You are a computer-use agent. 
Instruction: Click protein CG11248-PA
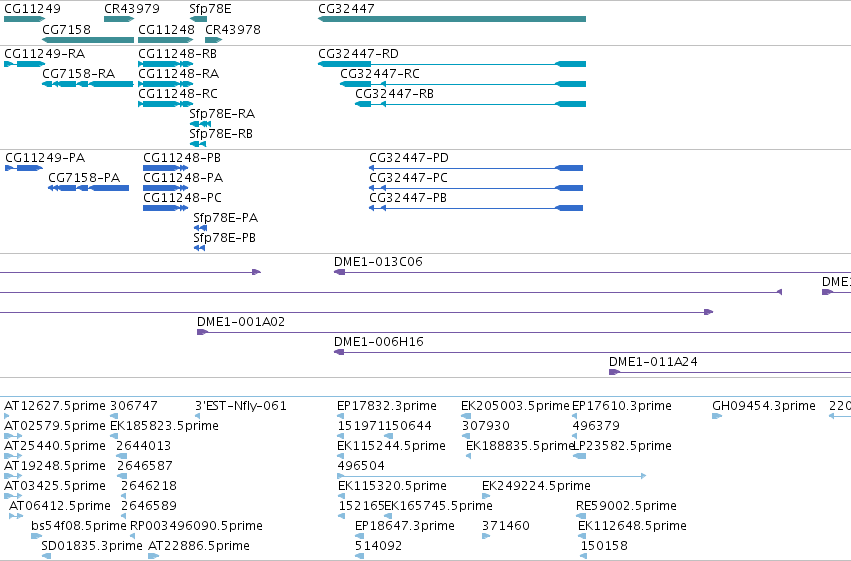(166, 188)
